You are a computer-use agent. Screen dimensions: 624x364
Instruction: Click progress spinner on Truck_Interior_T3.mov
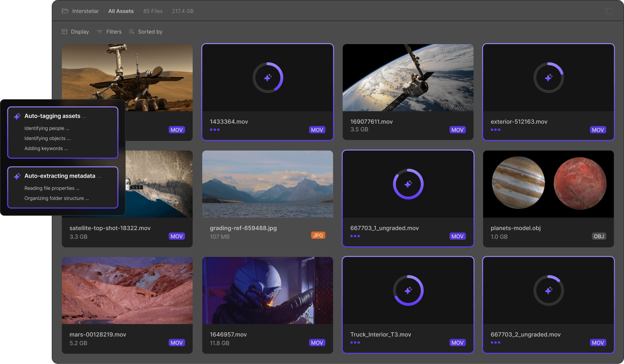(408, 290)
